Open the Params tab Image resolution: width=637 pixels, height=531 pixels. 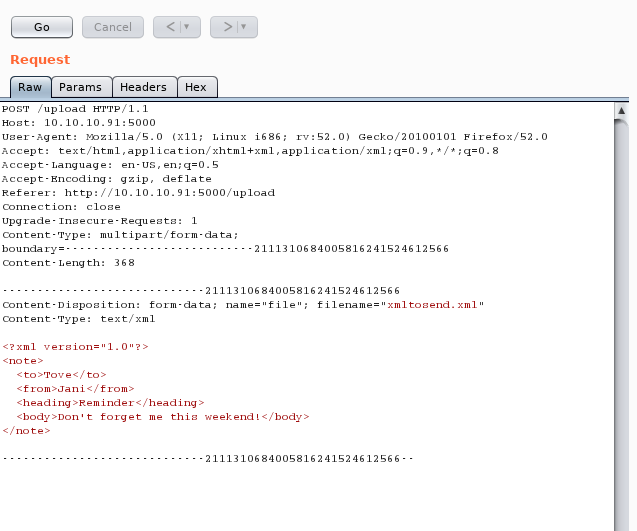[x=80, y=87]
